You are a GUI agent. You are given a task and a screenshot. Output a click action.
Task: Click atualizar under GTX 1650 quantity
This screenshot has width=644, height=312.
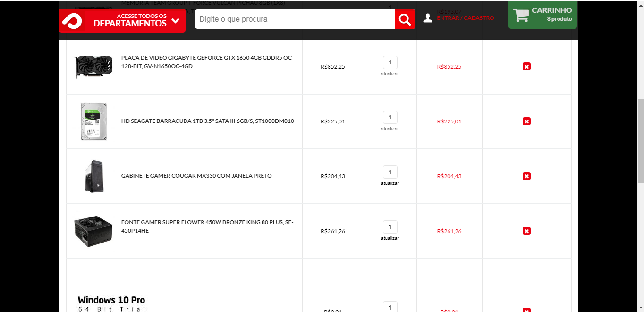[x=390, y=74]
